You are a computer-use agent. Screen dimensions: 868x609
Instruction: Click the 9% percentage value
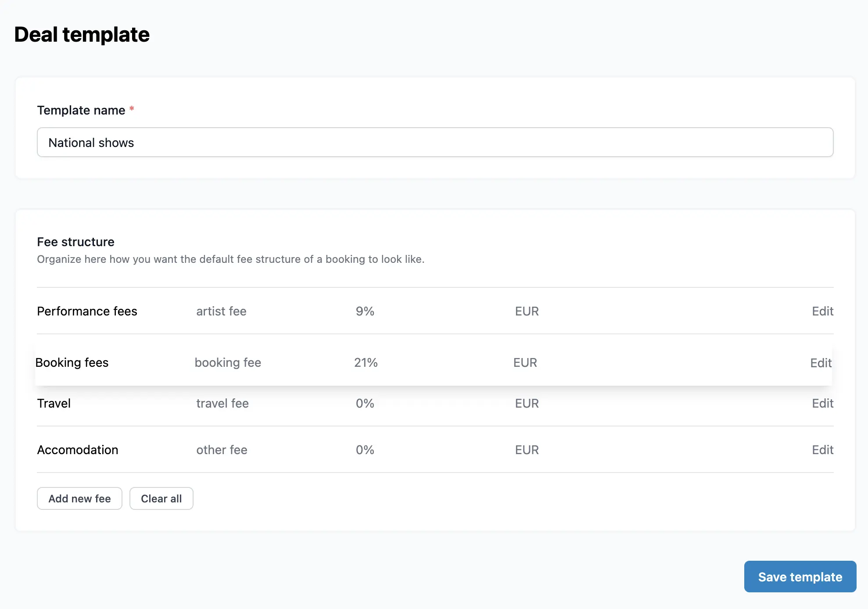click(365, 311)
